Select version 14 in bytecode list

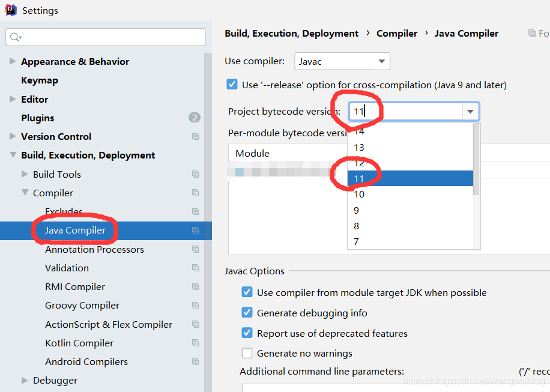point(410,132)
